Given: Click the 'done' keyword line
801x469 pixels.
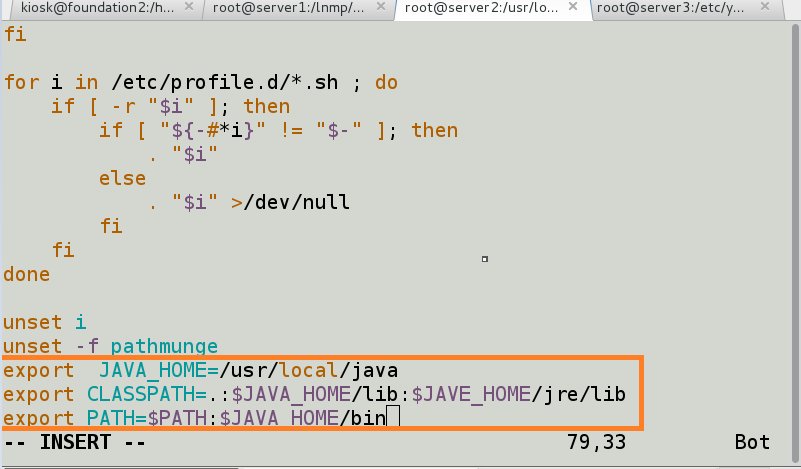Looking at the screenshot, I should pos(27,274).
